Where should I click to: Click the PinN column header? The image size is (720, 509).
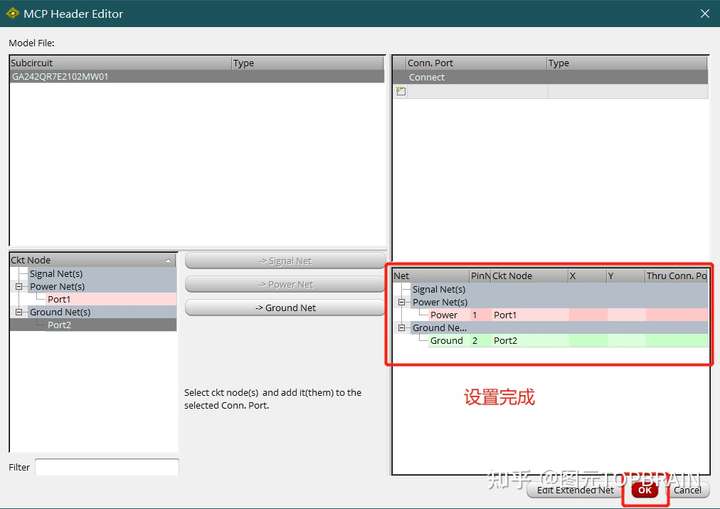(x=480, y=276)
